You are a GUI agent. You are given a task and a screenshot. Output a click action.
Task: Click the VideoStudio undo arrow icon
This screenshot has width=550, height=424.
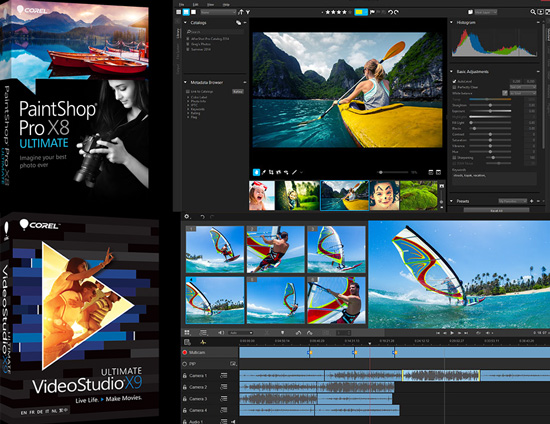(202, 217)
